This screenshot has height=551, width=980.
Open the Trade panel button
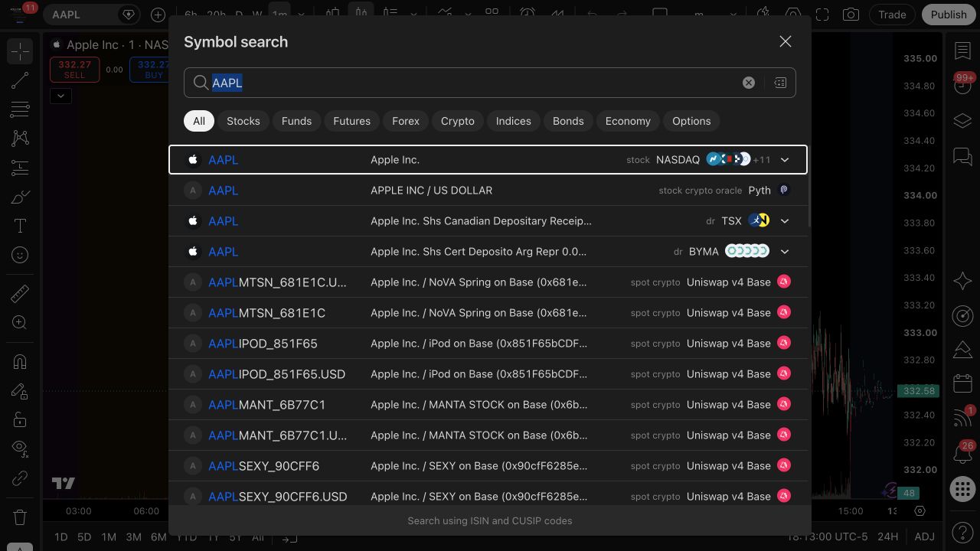click(x=892, y=15)
